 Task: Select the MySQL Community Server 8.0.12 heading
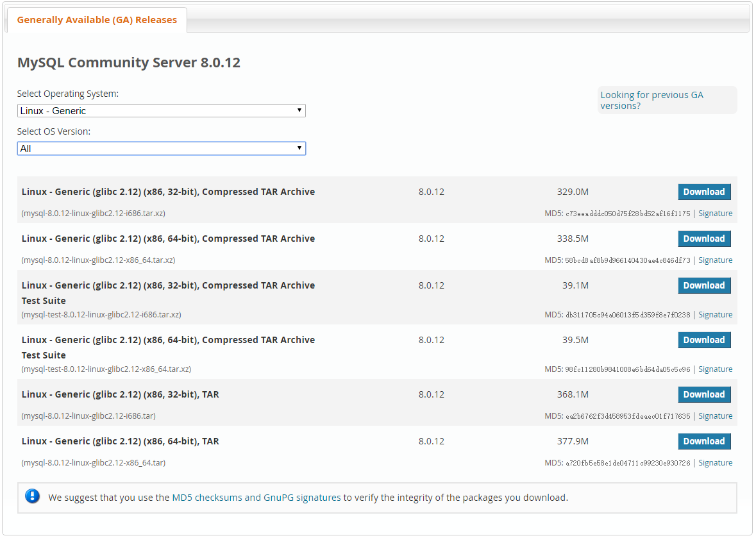(x=129, y=63)
